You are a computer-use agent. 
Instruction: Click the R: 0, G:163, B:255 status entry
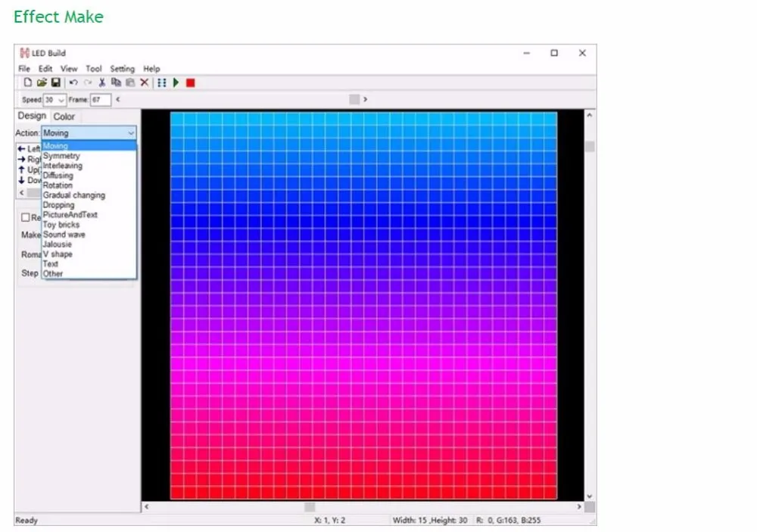point(509,520)
